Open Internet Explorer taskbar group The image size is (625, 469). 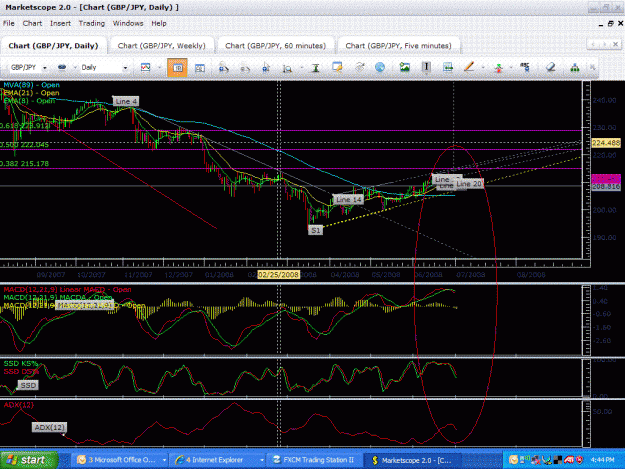click(218, 460)
